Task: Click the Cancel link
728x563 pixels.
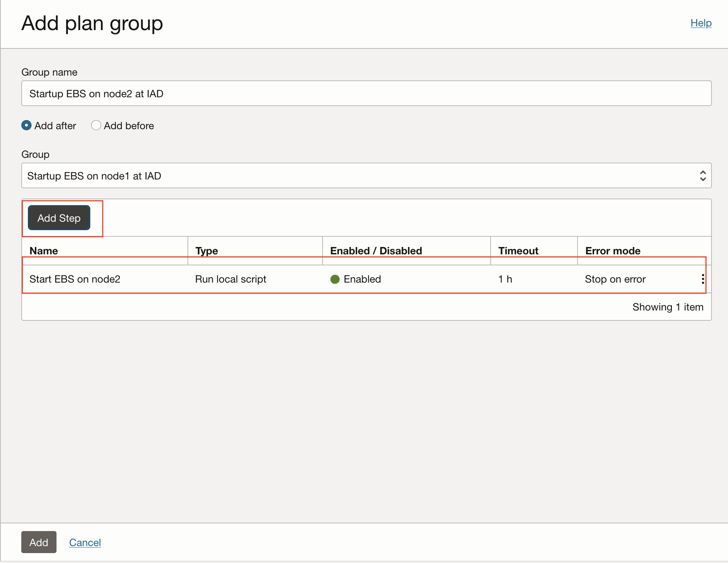Action: pos(85,542)
